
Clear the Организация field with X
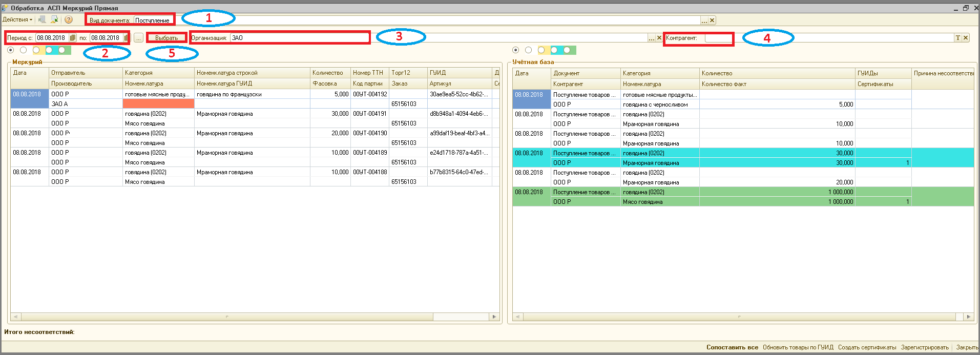(x=659, y=38)
